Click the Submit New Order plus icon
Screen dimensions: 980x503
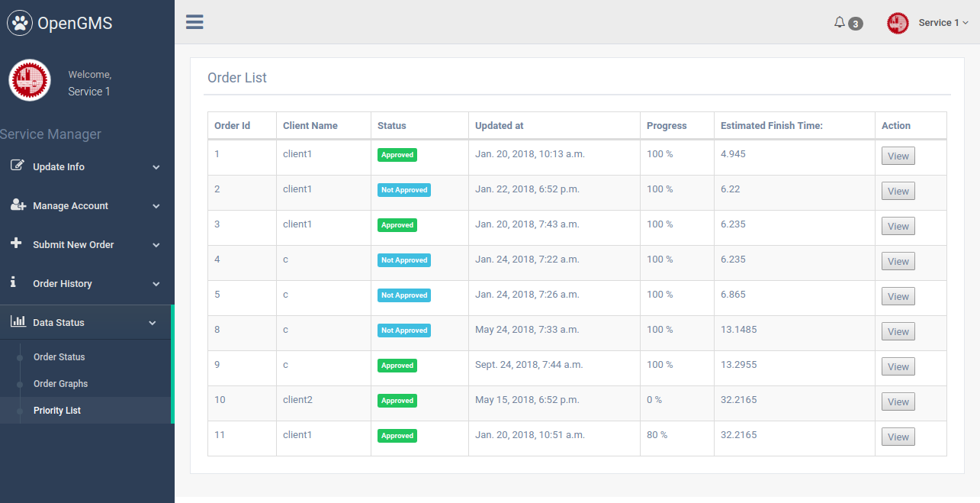[16, 243]
